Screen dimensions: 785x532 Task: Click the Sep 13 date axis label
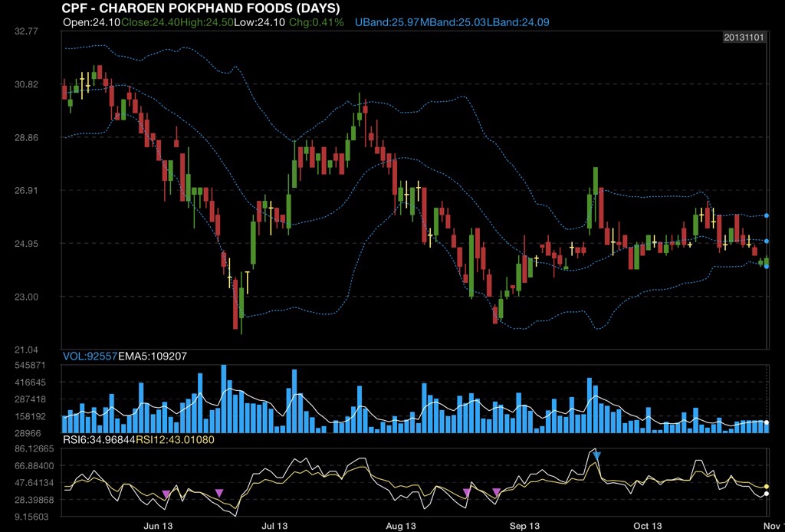click(524, 526)
